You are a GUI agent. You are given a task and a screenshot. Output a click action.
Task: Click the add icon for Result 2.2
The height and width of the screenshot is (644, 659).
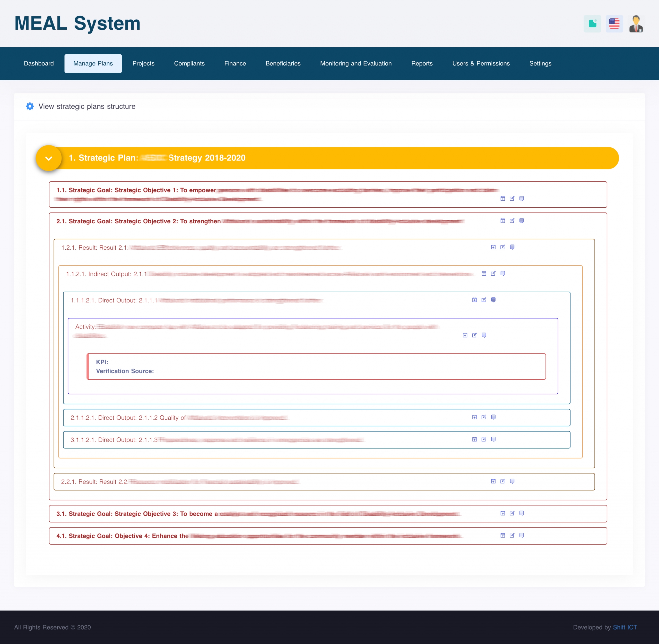click(x=493, y=481)
